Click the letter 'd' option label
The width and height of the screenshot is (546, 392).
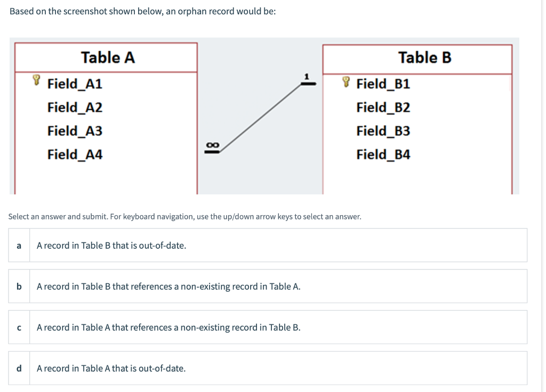coord(19,368)
